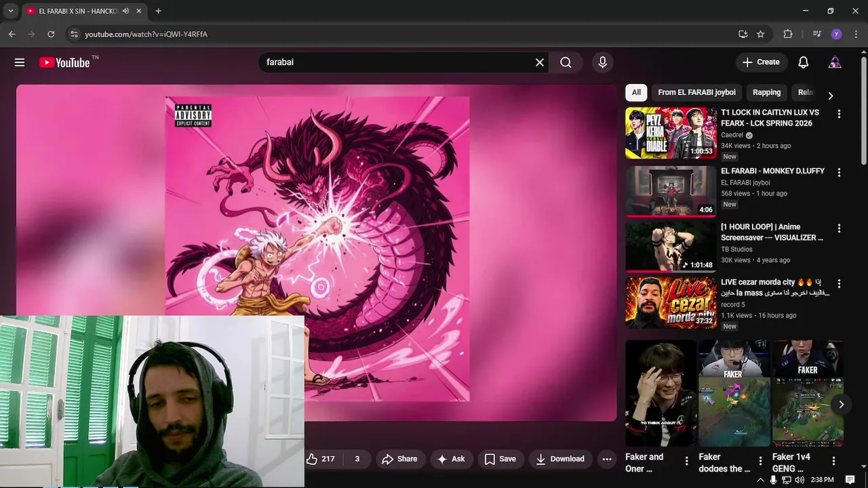Open more actions ellipsis under the video
The image size is (868, 488).
tap(607, 459)
